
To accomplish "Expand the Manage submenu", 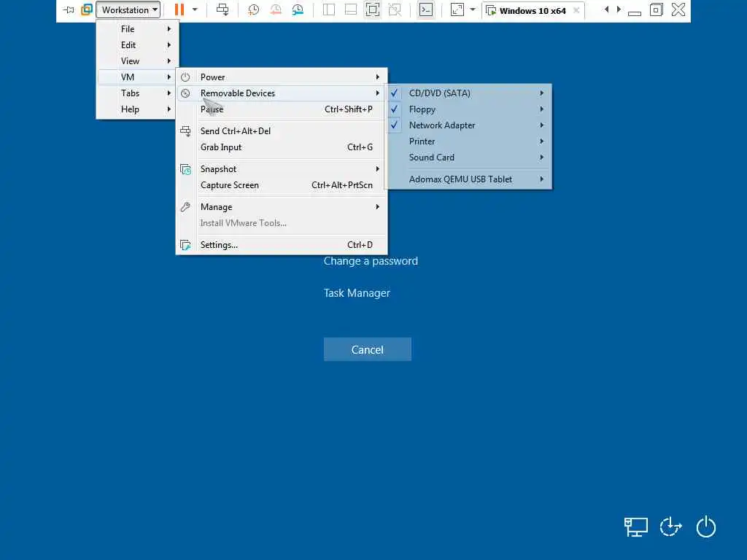I will click(x=282, y=207).
